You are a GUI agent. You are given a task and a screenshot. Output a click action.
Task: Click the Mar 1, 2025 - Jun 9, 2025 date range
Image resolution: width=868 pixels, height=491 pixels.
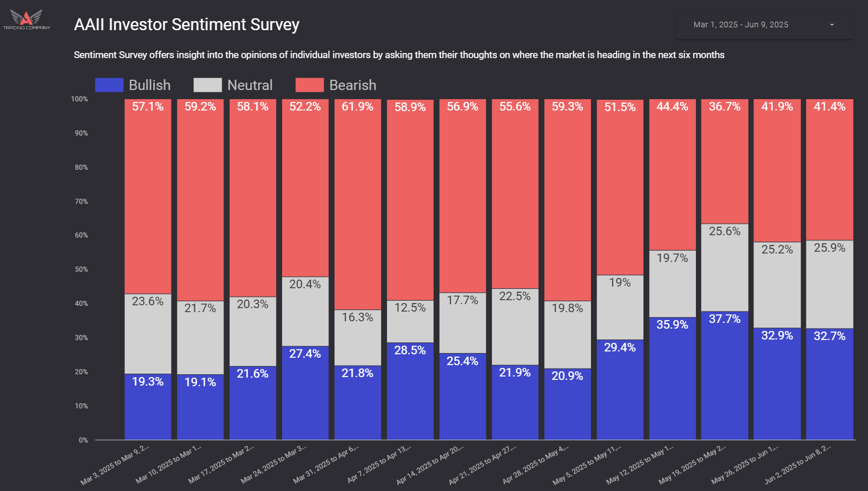(740, 25)
